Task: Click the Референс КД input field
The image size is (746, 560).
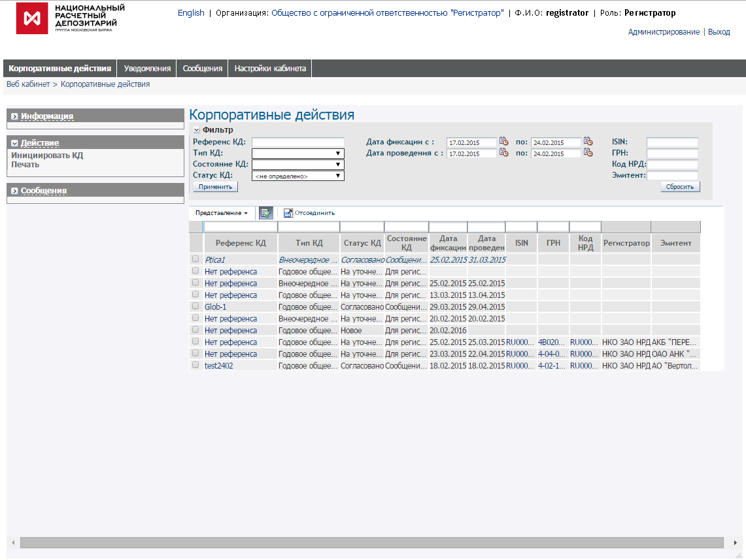Action: 298,142
